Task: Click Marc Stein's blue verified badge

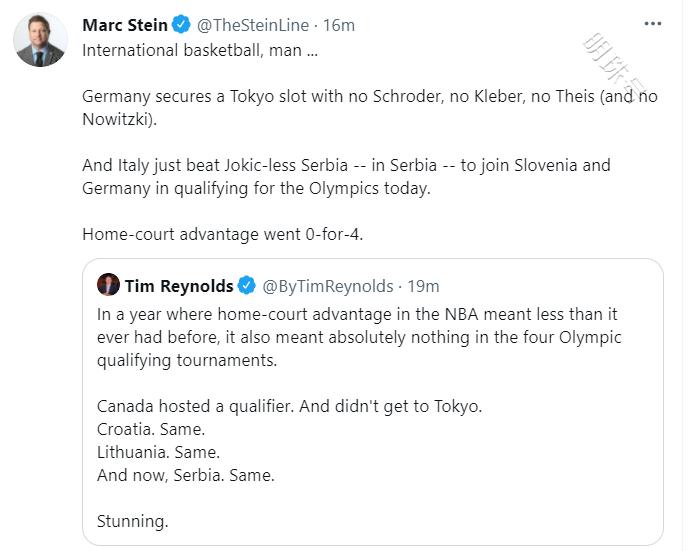Action: click(179, 25)
